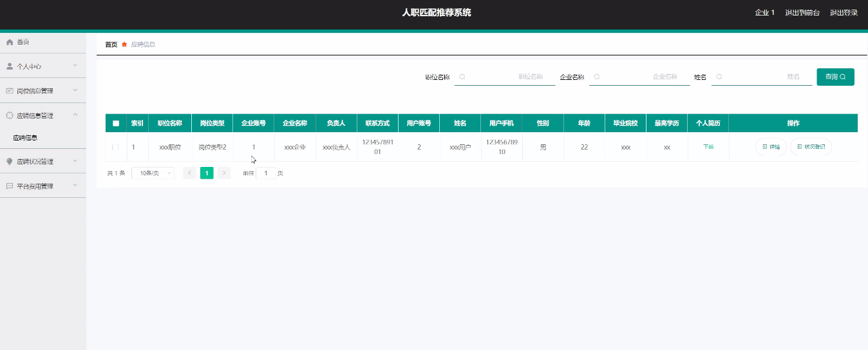Click the 应聘信息管理 sidebar icon
The image size is (868, 350).
[x=10, y=116]
